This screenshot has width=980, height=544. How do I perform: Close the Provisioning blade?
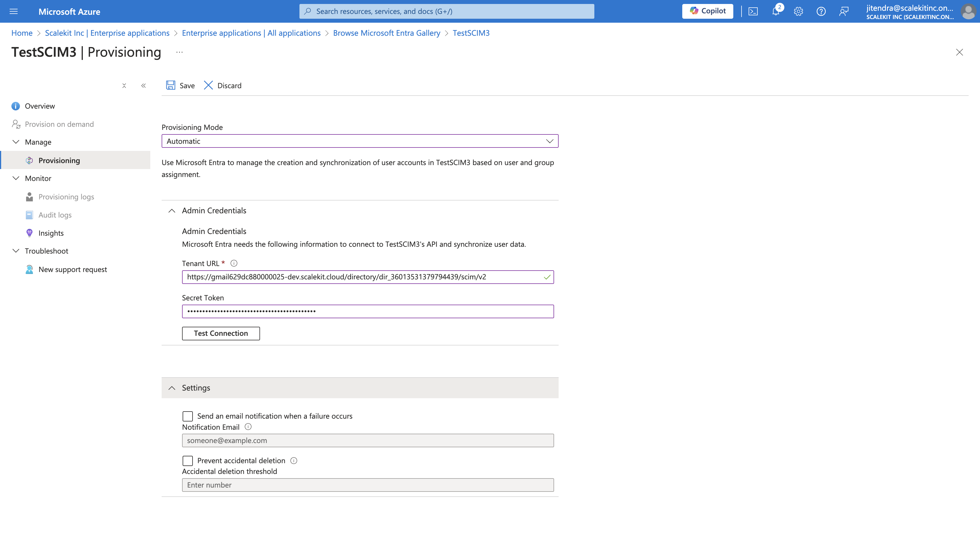(x=960, y=52)
